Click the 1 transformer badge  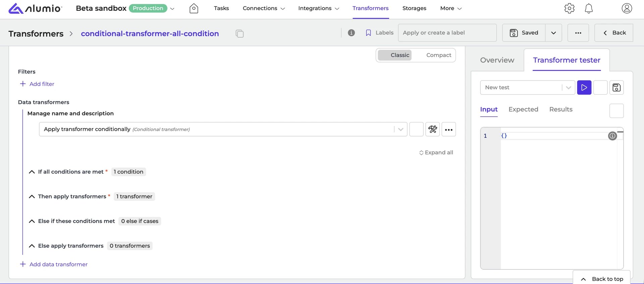tap(134, 196)
